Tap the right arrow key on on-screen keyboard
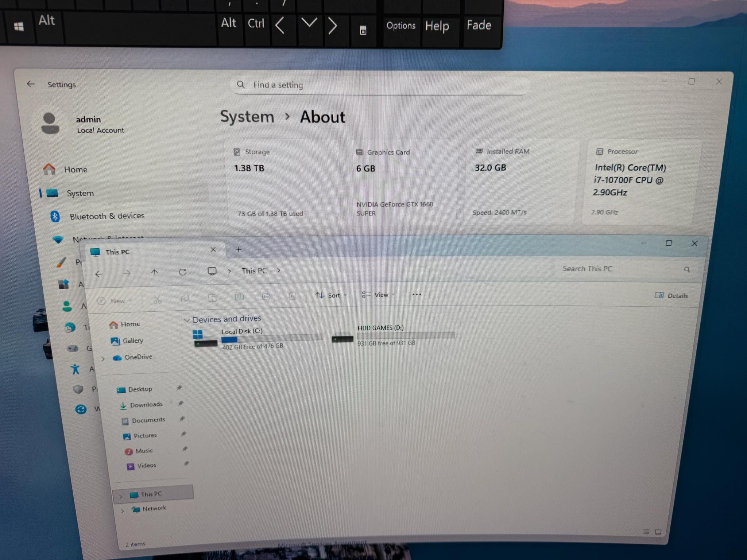This screenshot has width=747, height=560. pyautogui.click(x=332, y=26)
